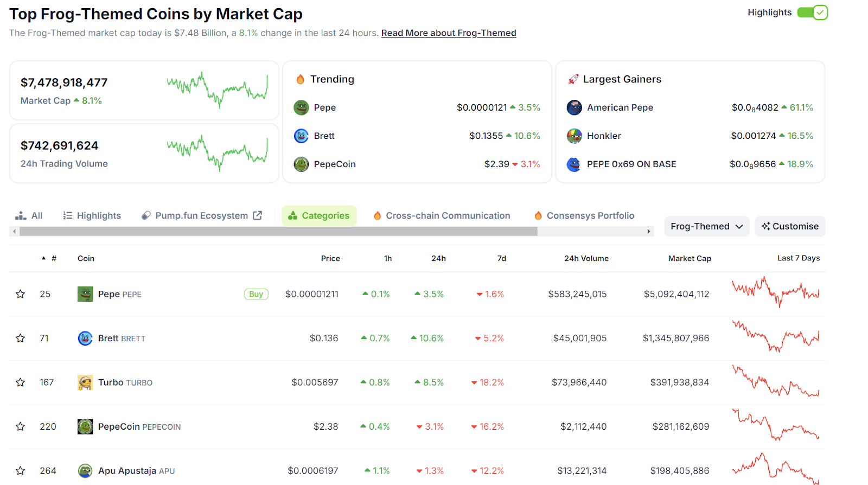Sort by the Price column header
The image size is (868, 485).
tap(330, 258)
